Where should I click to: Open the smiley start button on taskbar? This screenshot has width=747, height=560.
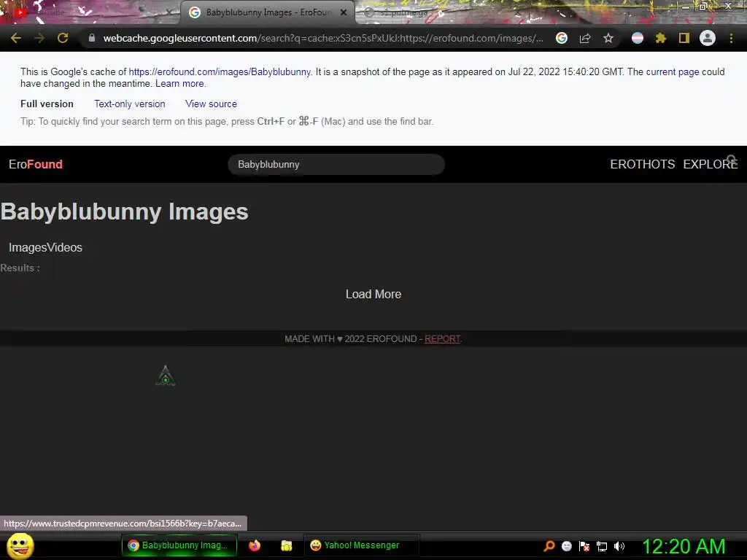[x=20, y=545]
